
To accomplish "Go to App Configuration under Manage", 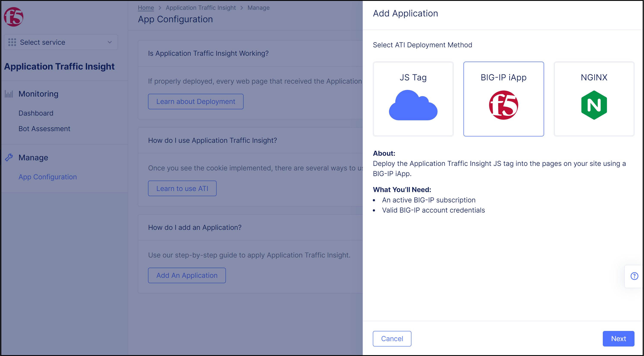I will click(x=47, y=177).
